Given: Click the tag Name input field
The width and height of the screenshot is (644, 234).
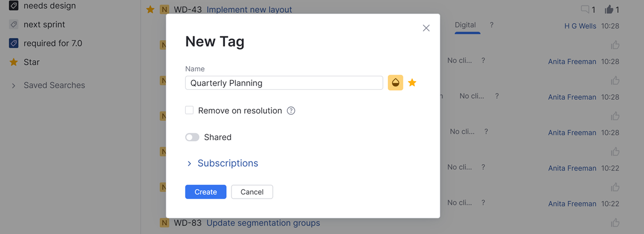Looking at the screenshot, I should (x=284, y=83).
